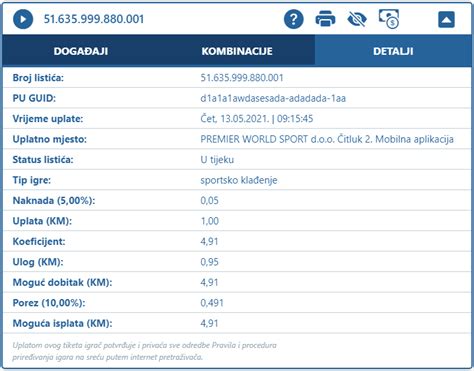Select payment time Čet, 13.05.2021. | 09:15:45
This screenshot has width=474, height=371.
click(x=257, y=119)
